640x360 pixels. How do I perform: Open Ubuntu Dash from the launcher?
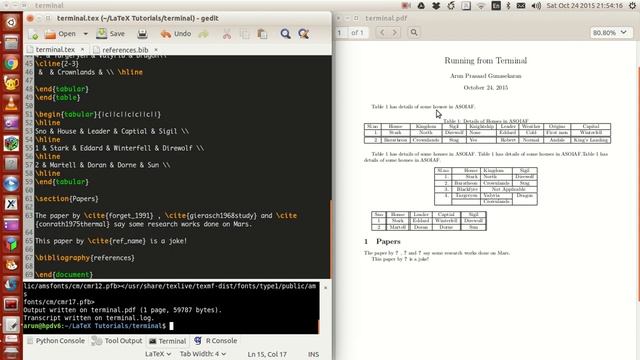coord(11,22)
